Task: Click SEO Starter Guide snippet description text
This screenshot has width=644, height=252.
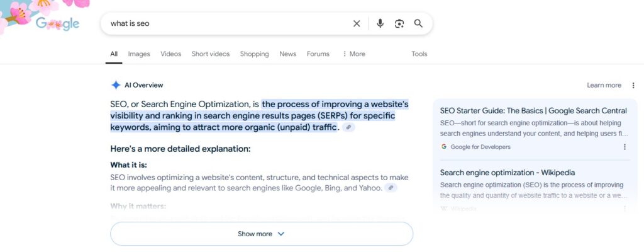Action: pyautogui.click(x=534, y=129)
